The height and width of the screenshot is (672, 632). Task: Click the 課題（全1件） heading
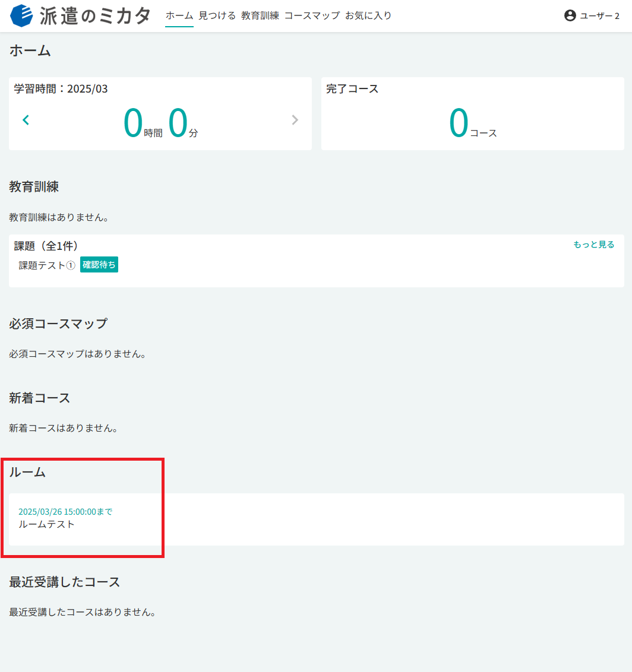click(x=46, y=246)
